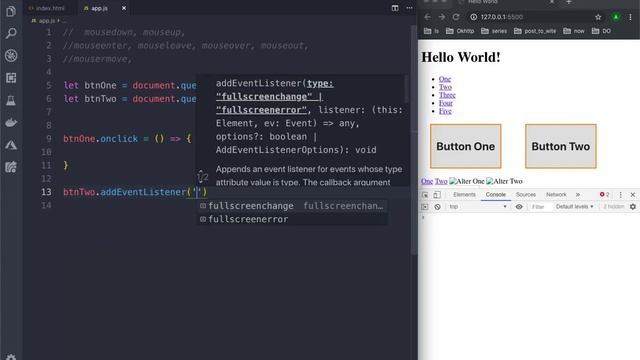Choose the fullscreenchange suggestion
Viewport: 640px width, 360px height.
pos(292,206)
